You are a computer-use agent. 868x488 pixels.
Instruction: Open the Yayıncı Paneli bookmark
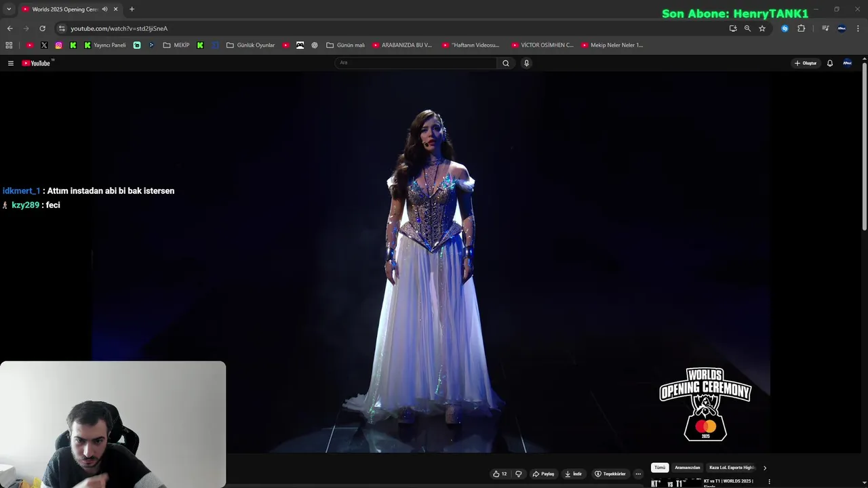click(105, 45)
